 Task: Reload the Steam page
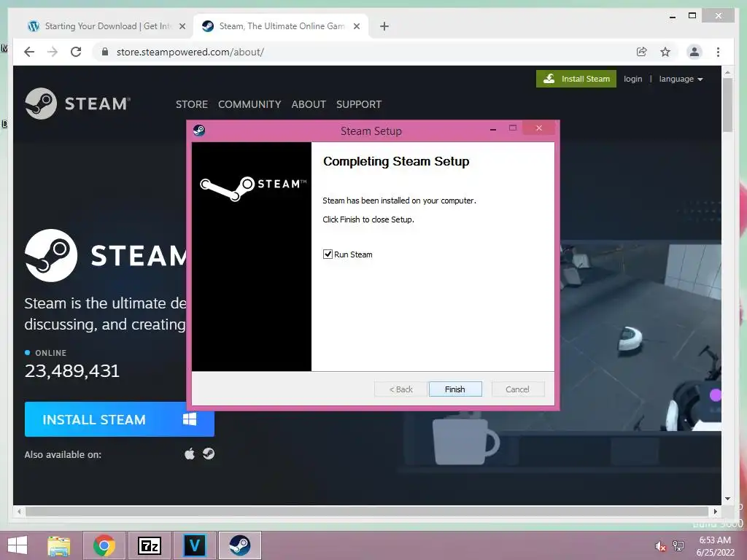[x=76, y=52]
